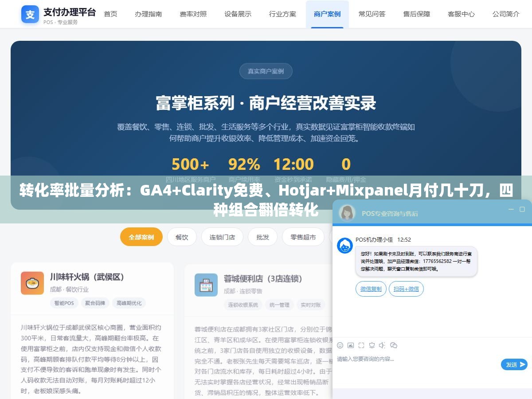
Task: Open 常见问答 in the navigation
Action: [372, 14]
